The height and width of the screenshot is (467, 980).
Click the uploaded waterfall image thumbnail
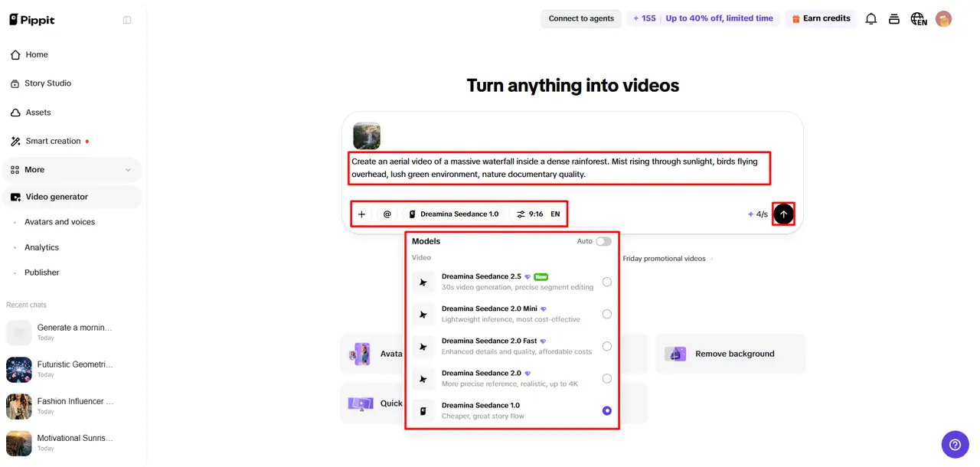point(367,136)
